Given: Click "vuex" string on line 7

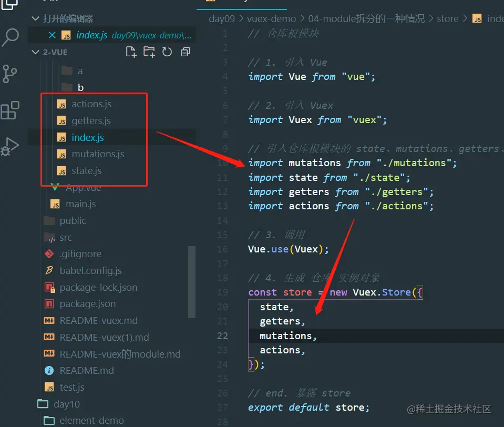Looking at the screenshot, I should (365, 120).
